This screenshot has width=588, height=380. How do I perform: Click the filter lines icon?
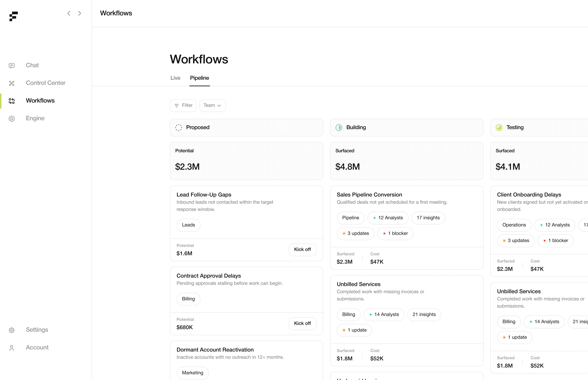point(176,106)
